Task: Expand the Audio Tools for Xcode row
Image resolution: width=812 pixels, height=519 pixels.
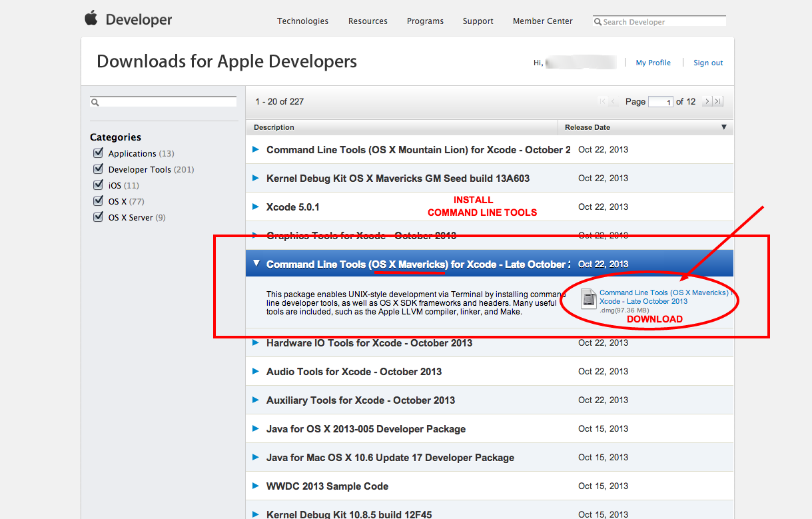Action: pyautogui.click(x=256, y=371)
